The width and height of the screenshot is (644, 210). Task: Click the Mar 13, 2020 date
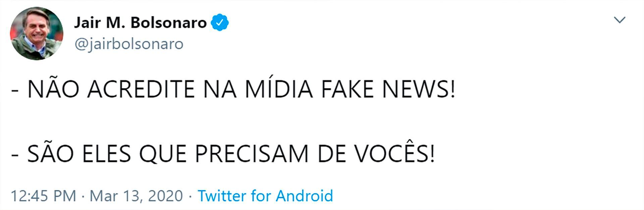click(136, 196)
